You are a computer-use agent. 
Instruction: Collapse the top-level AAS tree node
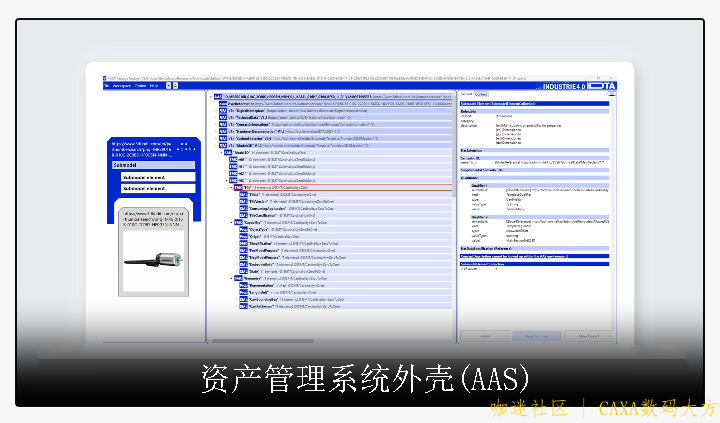pos(211,97)
